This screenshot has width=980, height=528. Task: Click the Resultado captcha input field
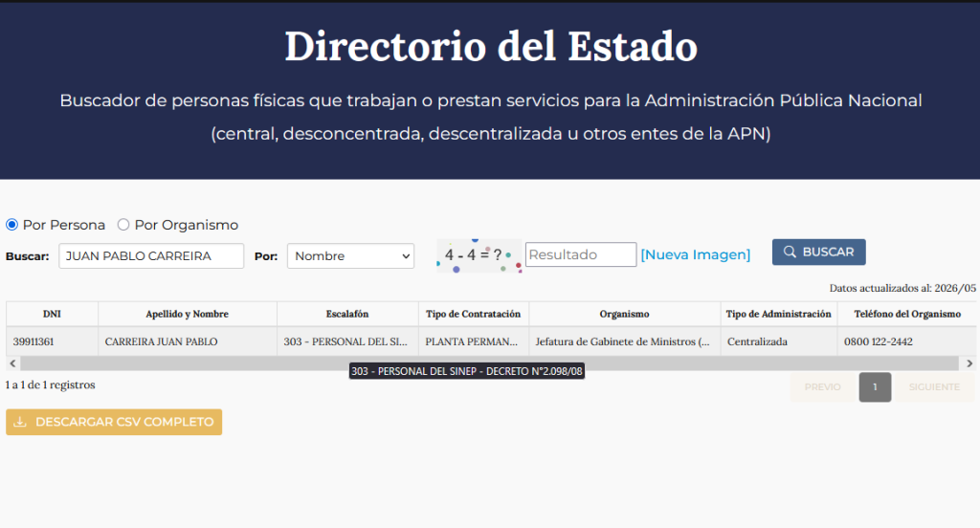(581, 254)
